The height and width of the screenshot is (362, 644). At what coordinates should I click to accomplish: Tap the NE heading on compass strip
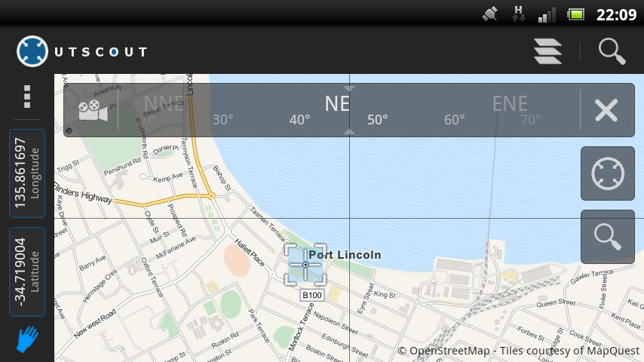pos(337,104)
